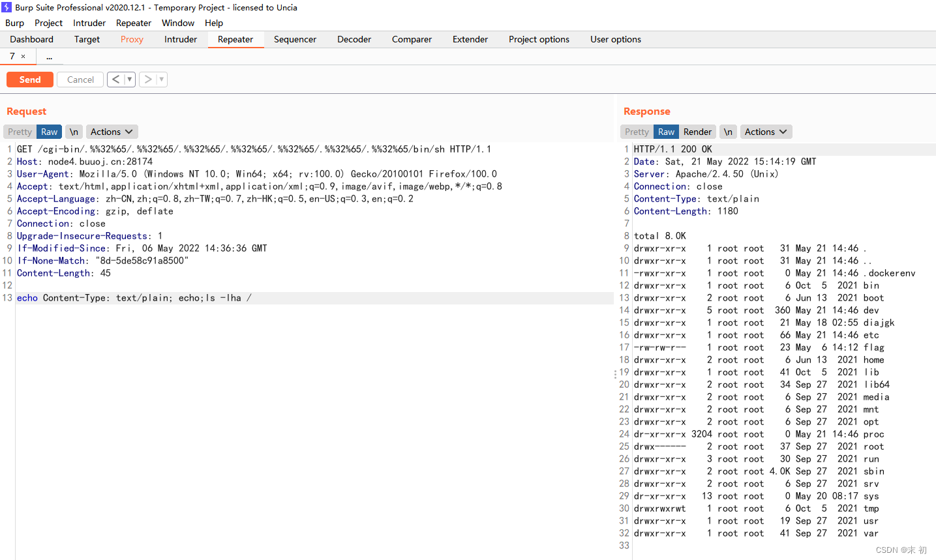This screenshot has width=936, height=560.
Task: Open the Repeater menu
Action: 134,23
